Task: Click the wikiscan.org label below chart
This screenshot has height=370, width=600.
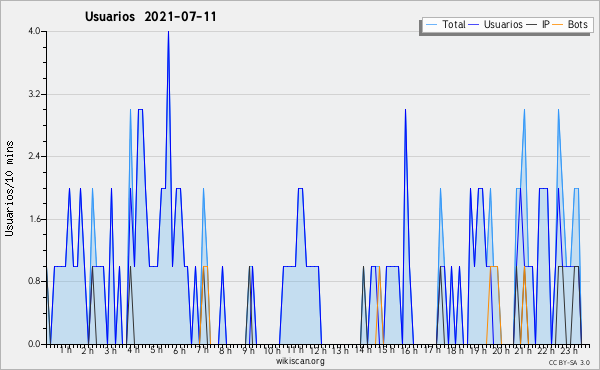Action: pos(300,361)
